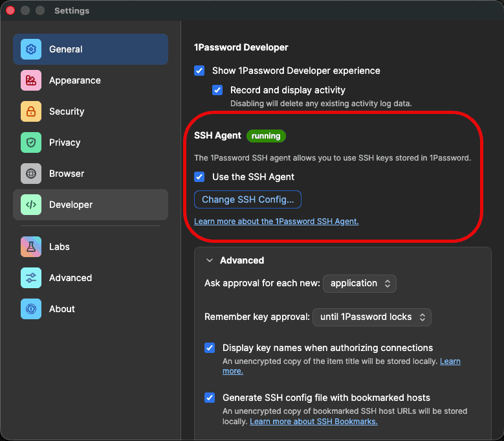Open the Labs section label
The width and height of the screenshot is (504, 441).
(x=59, y=247)
